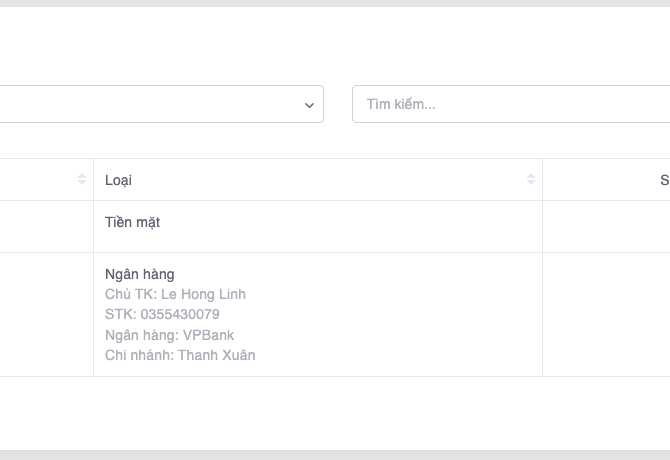Click the blank first column header area
Image resolution: width=670 pixels, height=460 pixels.
coord(40,180)
